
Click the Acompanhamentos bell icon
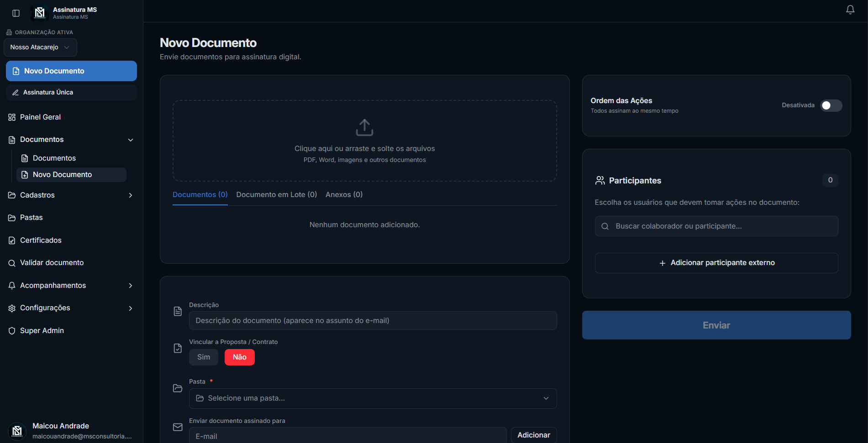point(12,286)
